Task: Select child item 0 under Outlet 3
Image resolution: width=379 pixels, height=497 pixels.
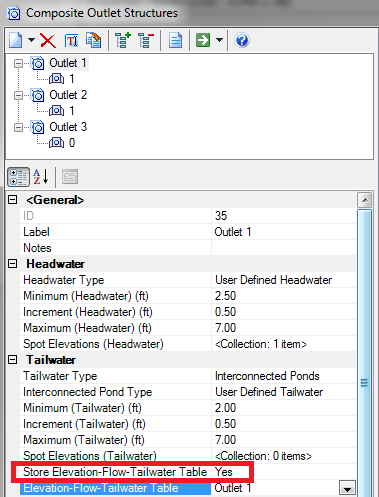Action: point(72,143)
